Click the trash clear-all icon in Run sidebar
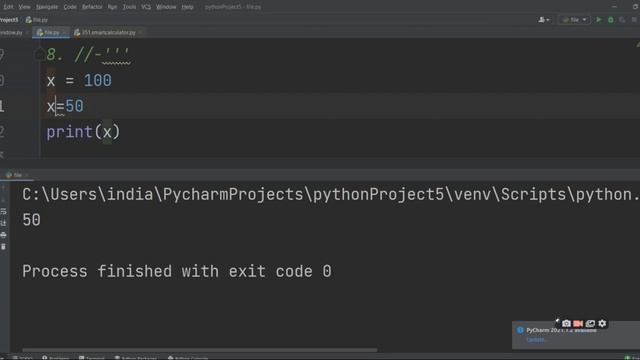Viewport: 640px width, 360px height. (x=4, y=247)
